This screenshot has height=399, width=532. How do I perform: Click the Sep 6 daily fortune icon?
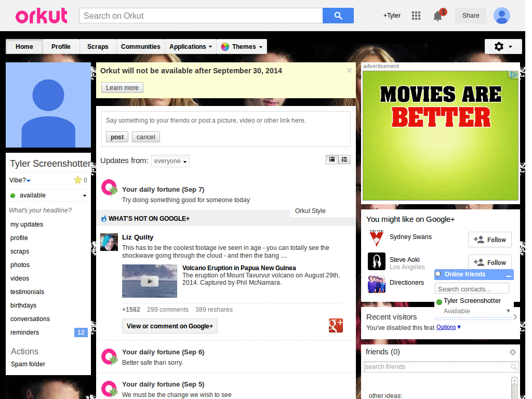coord(109,356)
